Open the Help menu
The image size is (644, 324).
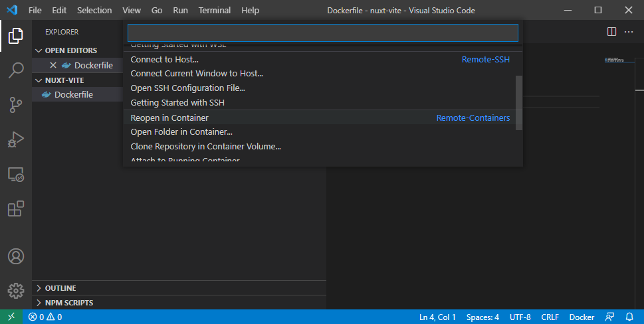tap(250, 10)
